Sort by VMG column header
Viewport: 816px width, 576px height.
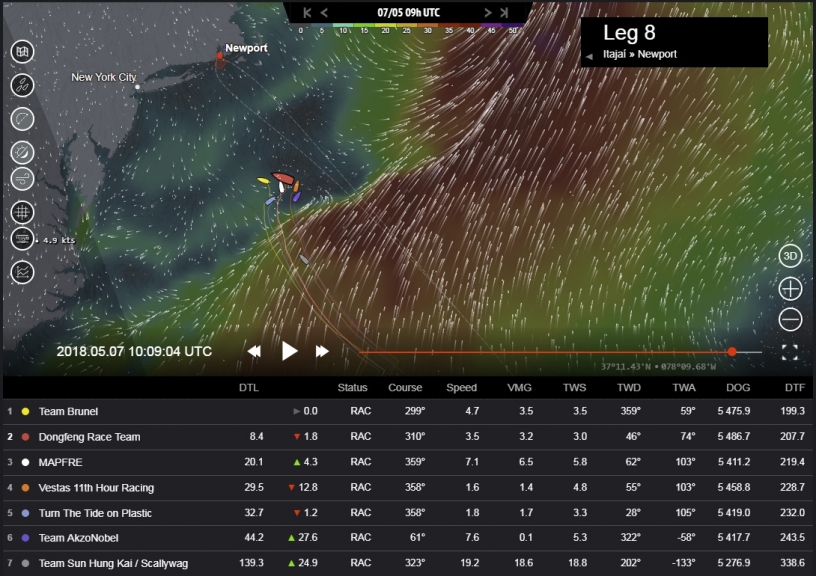[519, 388]
